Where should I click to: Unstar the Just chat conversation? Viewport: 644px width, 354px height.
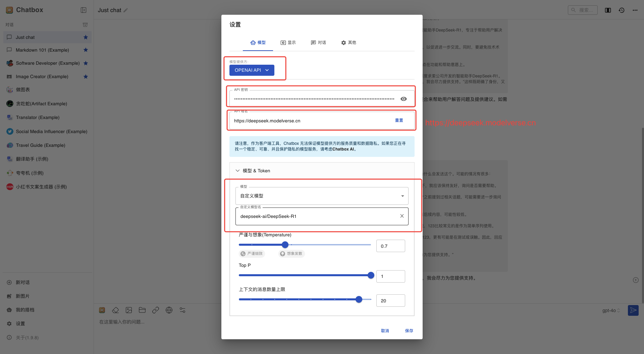(86, 37)
